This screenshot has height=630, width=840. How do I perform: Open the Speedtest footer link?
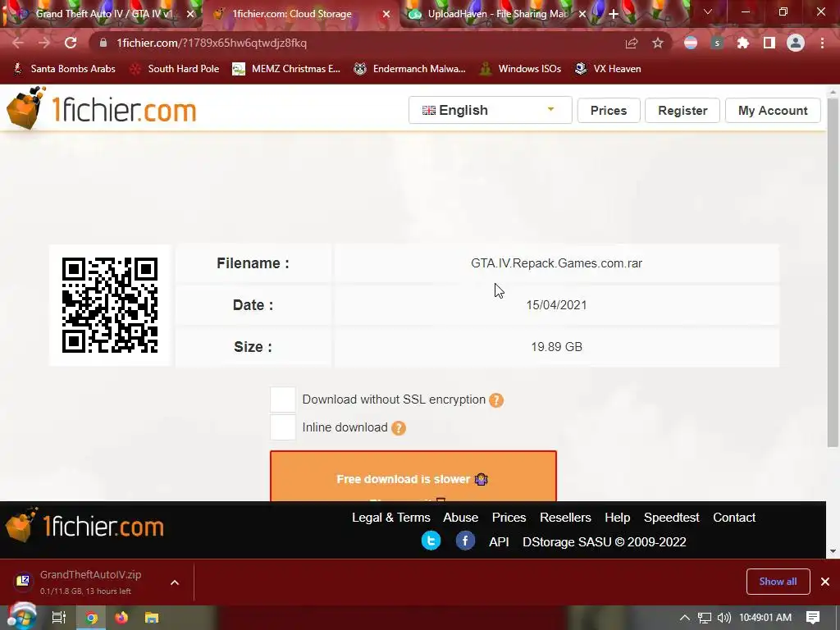[x=671, y=518]
